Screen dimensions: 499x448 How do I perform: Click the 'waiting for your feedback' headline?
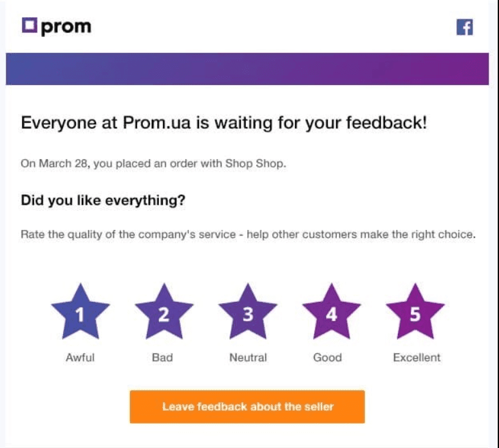223,123
